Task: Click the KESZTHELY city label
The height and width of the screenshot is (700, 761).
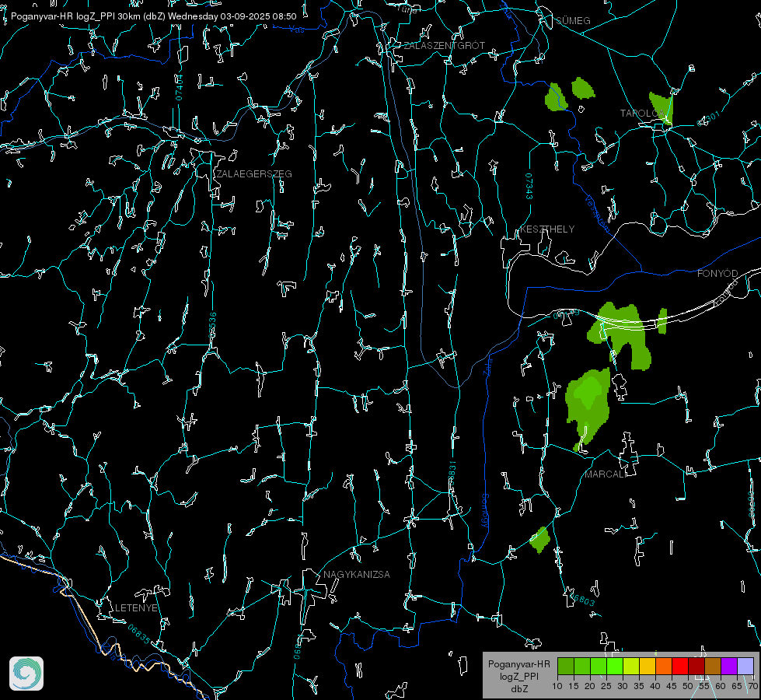Action: 547,229
